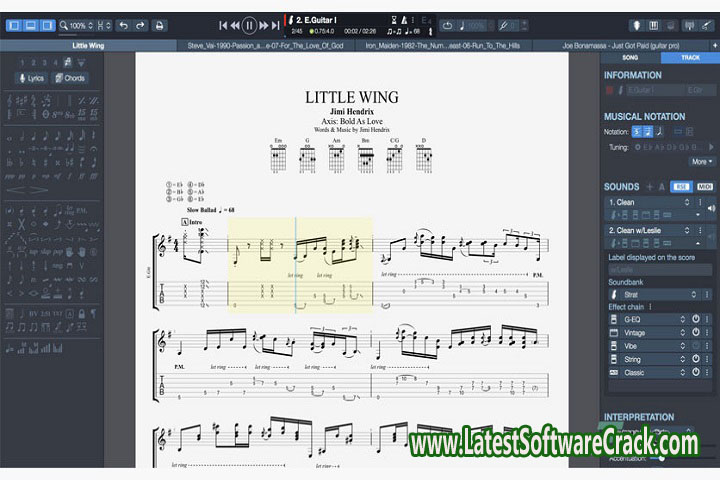
Task: Toggle power for the Vintage effect
Action: [x=696, y=333]
